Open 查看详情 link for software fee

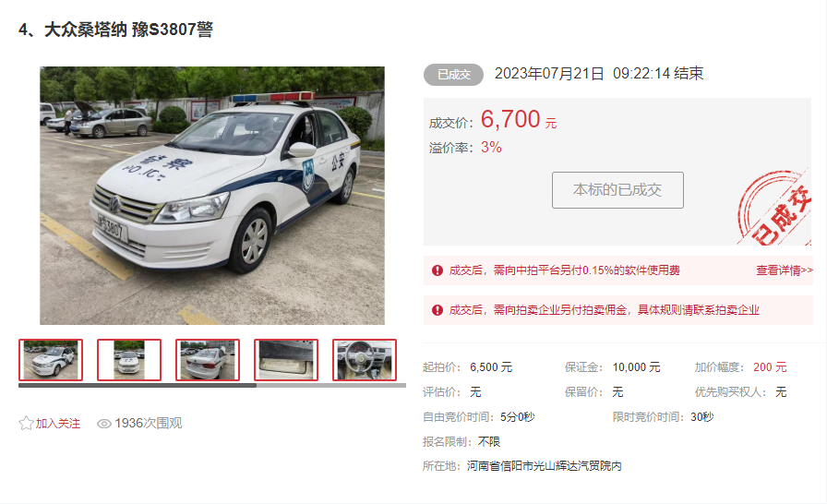(x=785, y=270)
